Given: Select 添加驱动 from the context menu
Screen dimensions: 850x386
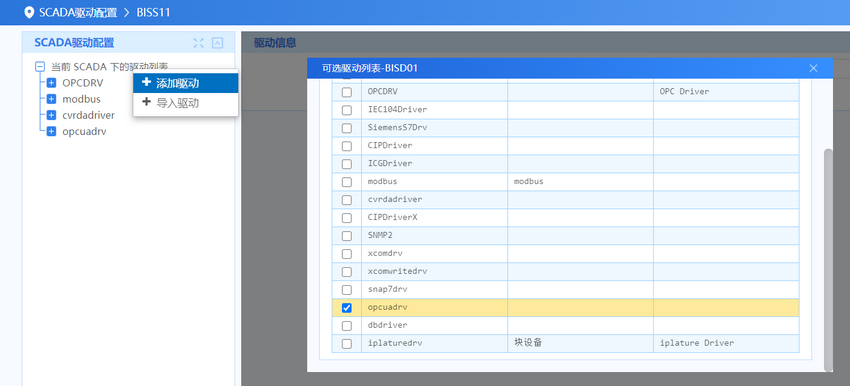Looking at the screenshot, I should pos(185,83).
